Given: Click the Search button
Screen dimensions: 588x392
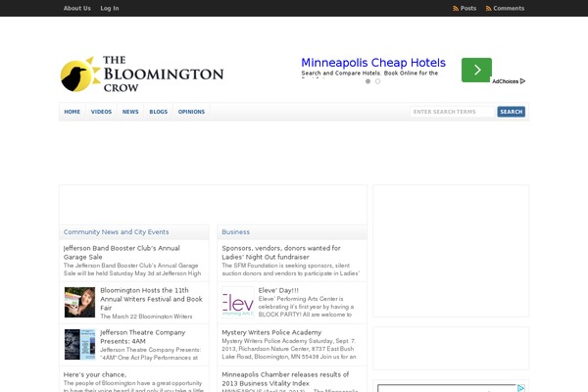Looking at the screenshot, I should point(512,112).
